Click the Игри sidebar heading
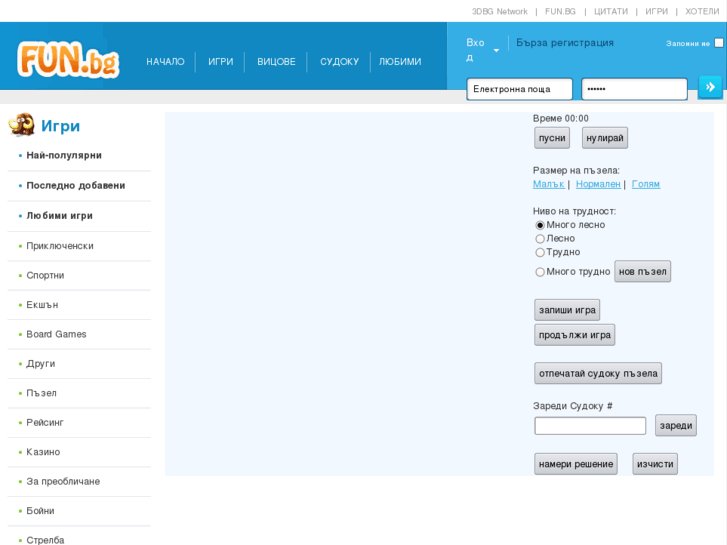This screenshot has height=545, width=727. [60, 126]
